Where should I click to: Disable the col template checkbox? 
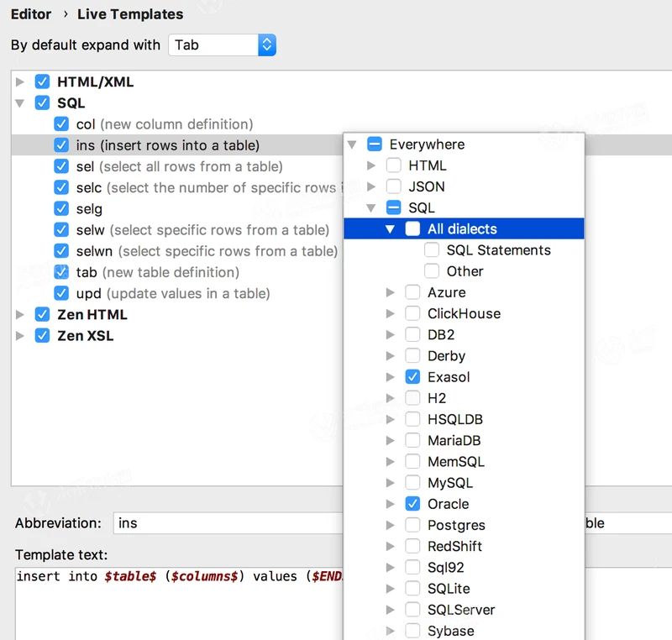click(61, 124)
